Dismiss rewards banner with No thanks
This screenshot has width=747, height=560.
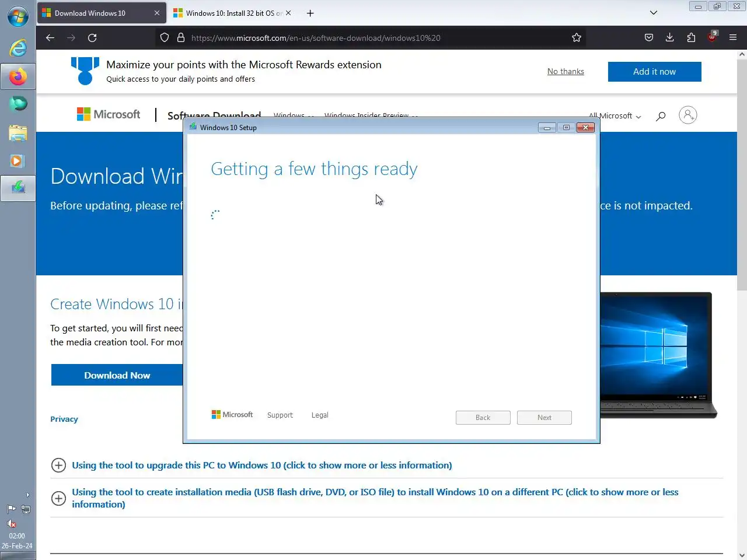(x=566, y=71)
